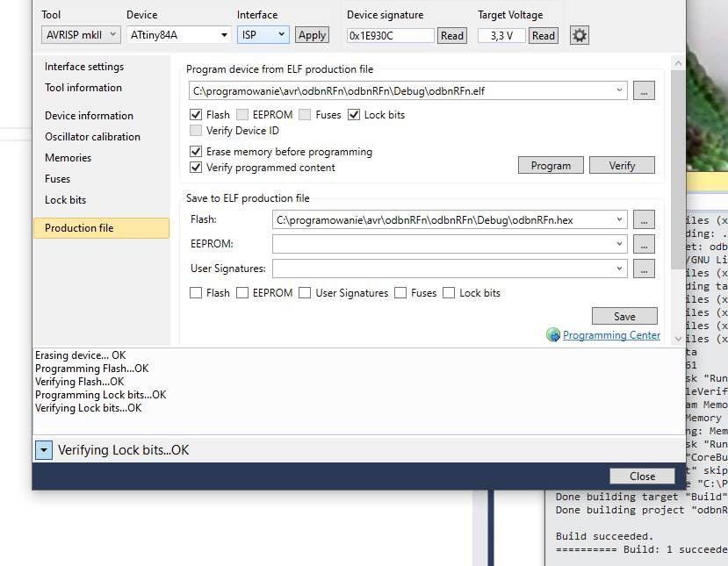Close the Device Programming dialog
Image resolution: width=728 pixels, height=566 pixels.
point(642,476)
